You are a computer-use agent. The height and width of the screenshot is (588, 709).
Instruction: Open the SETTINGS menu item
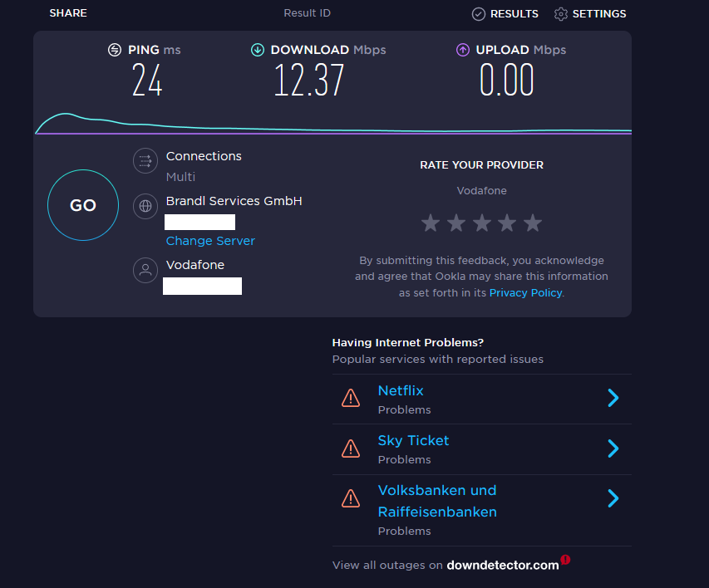click(x=590, y=14)
